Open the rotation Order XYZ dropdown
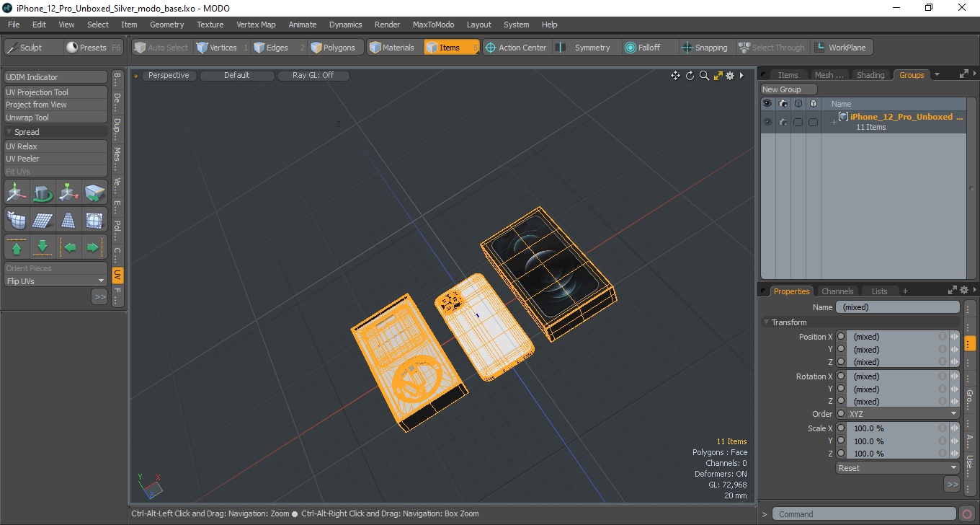This screenshot has width=980, height=525. 903,414
